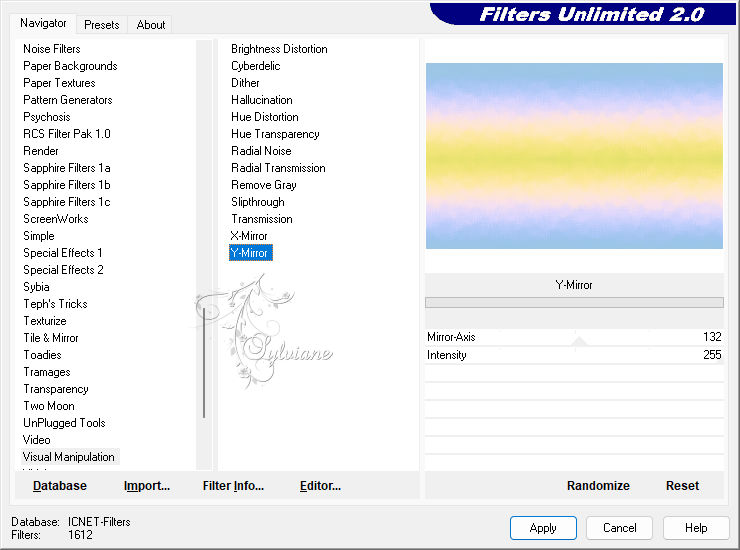Select Teph's Tricks category
The height and width of the screenshot is (550, 740).
56,304
